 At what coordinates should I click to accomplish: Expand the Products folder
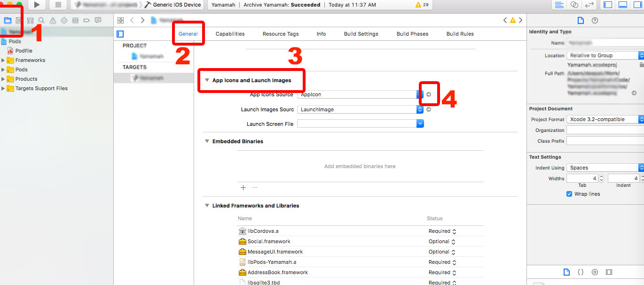(3, 79)
